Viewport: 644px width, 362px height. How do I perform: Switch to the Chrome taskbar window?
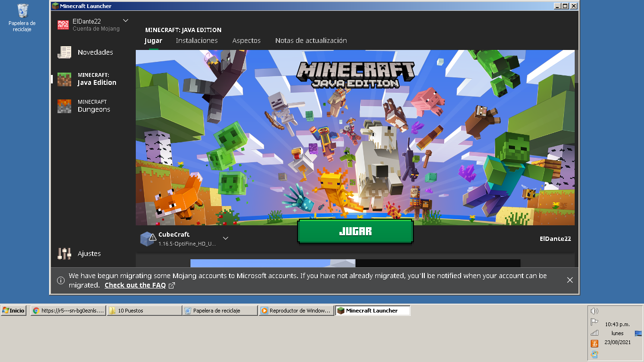(x=68, y=311)
